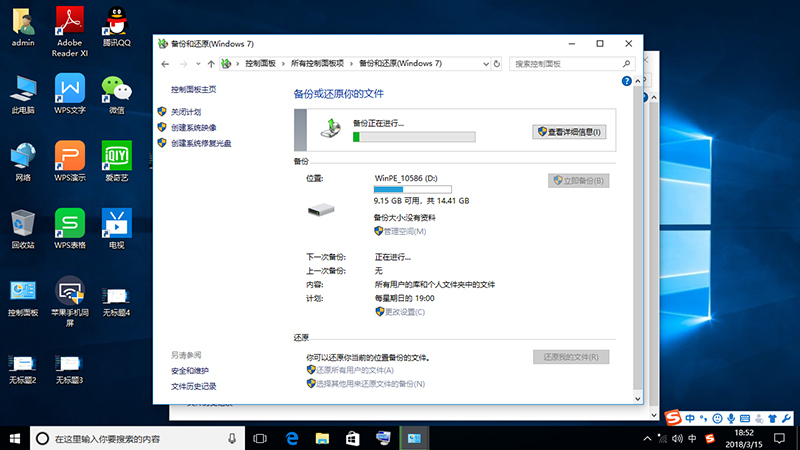Open 此电脑 desktop icon

click(x=23, y=94)
